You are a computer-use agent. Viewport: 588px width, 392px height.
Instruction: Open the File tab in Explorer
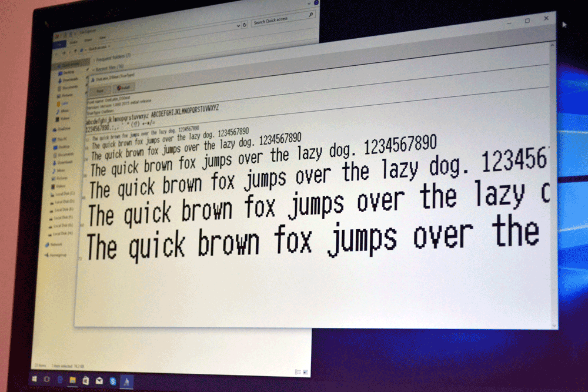pyautogui.click(x=59, y=45)
